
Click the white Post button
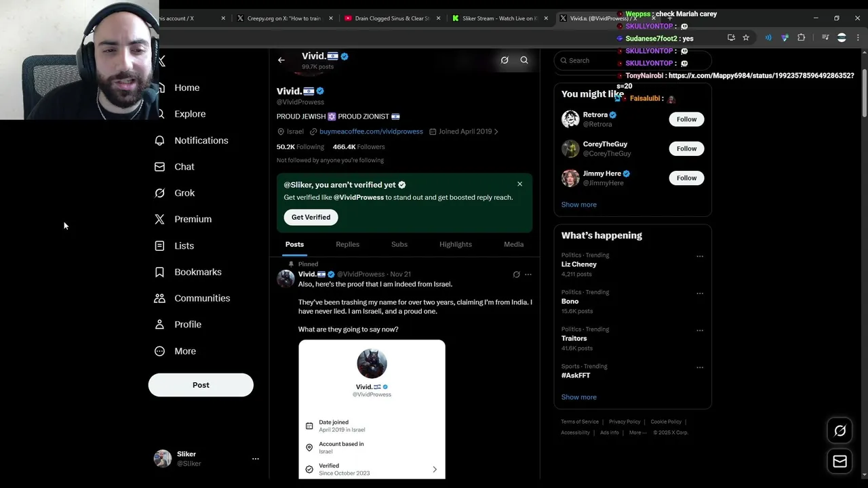201,385
